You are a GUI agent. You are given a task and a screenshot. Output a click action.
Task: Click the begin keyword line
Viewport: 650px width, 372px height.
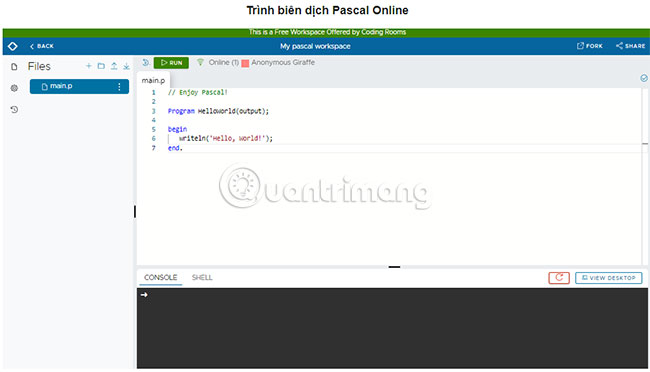point(177,129)
